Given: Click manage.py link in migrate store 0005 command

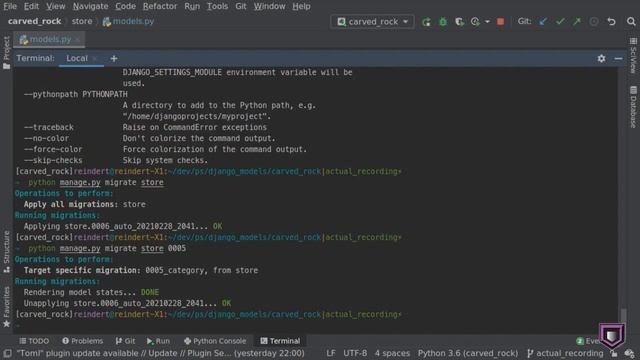Looking at the screenshot, I should [80, 248].
